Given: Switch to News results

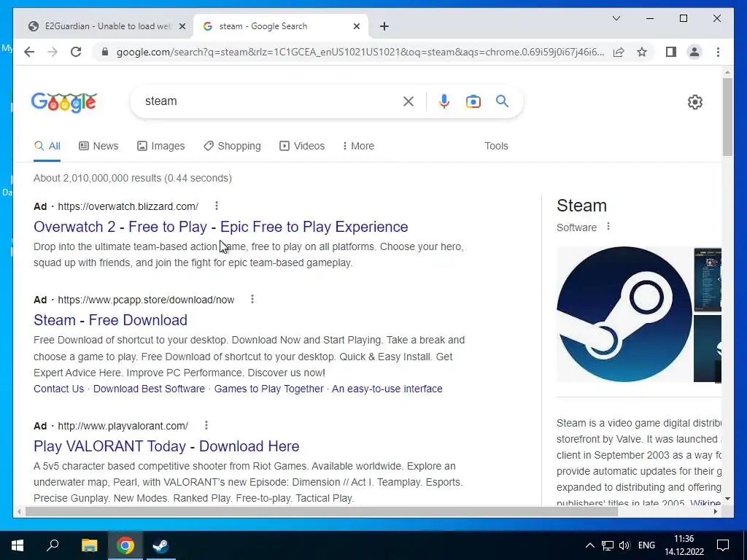Looking at the screenshot, I should point(98,146).
